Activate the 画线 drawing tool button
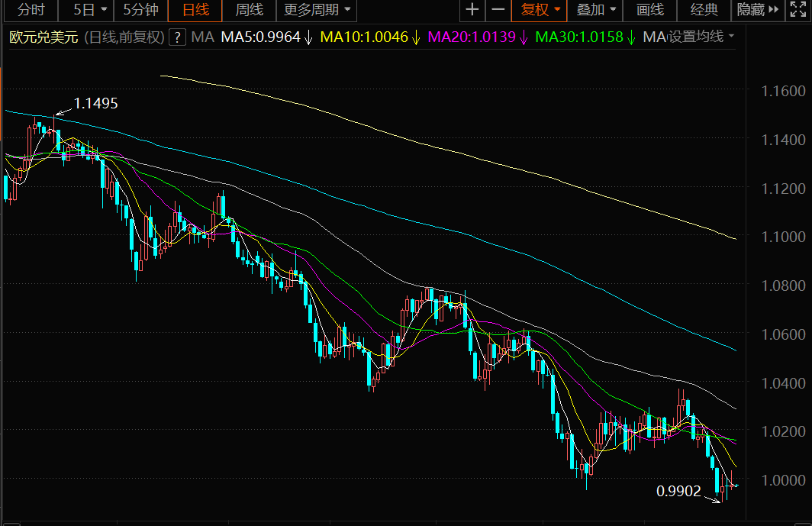Viewport: 812px width, 526px height. click(x=650, y=10)
